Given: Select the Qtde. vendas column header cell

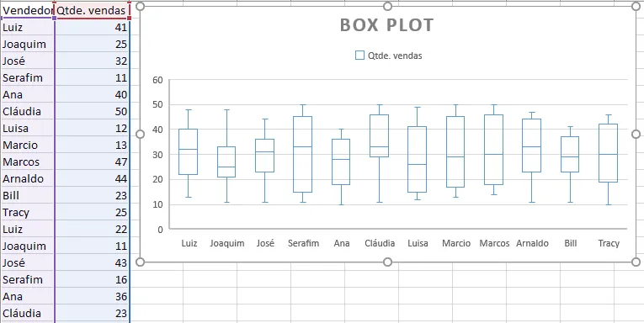Looking at the screenshot, I should pyautogui.click(x=92, y=11).
